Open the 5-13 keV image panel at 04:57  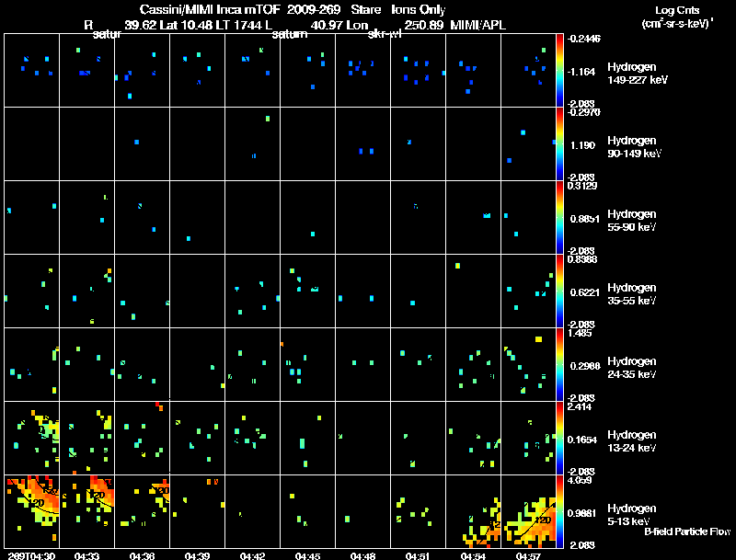click(528, 511)
